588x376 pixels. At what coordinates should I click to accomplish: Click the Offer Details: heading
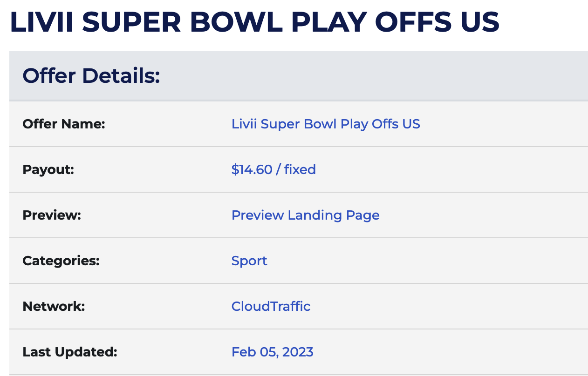(x=91, y=76)
